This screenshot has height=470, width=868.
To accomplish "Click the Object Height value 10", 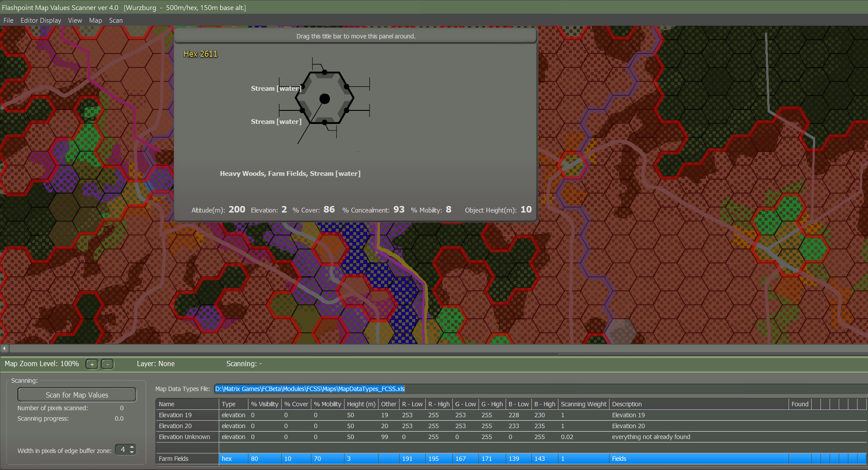I will (x=526, y=209).
